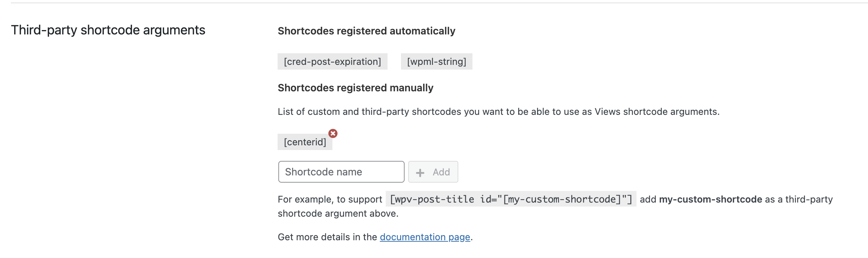Image resolution: width=868 pixels, height=258 pixels.
Task: Focus the Shortcode name input field
Action: coord(341,172)
